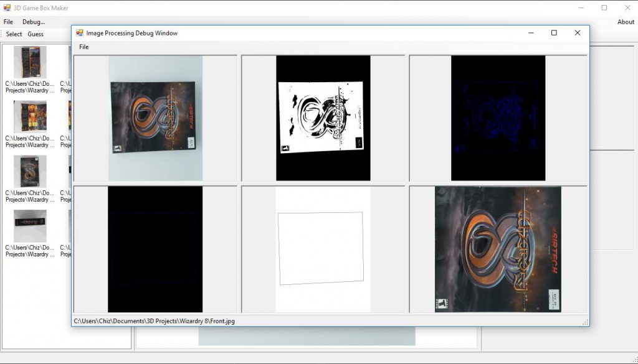Select the horizontal black spine thumbnail
Screen dimensions: 638x364
pyautogui.click(x=30, y=226)
